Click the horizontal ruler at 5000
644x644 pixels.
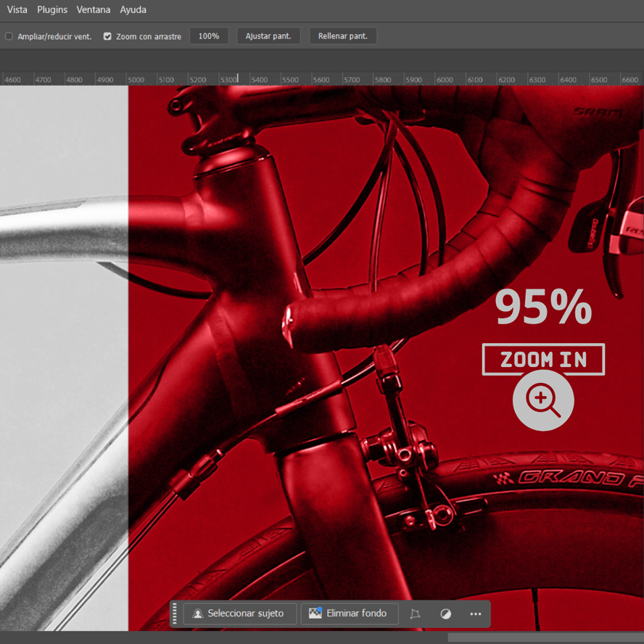tap(136, 80)
